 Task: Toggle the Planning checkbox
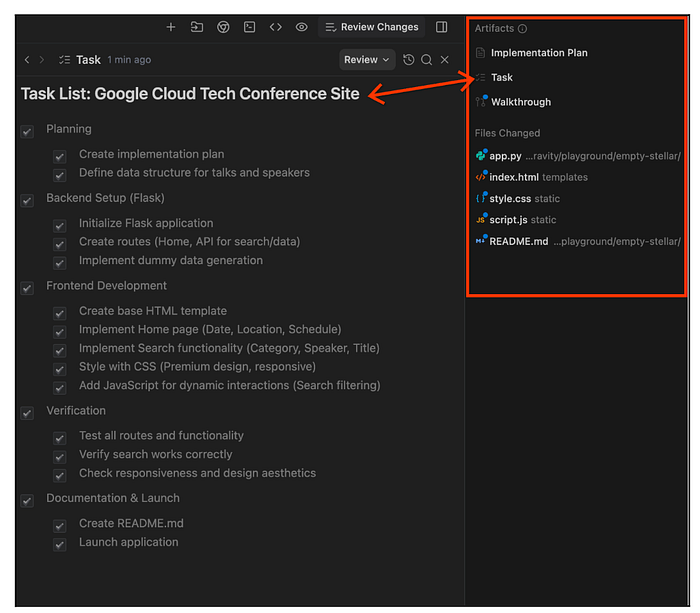tap(27, 132)
